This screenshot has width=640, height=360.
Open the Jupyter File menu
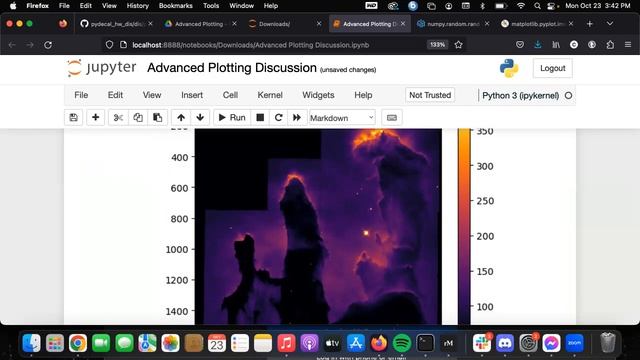point(81,95)
